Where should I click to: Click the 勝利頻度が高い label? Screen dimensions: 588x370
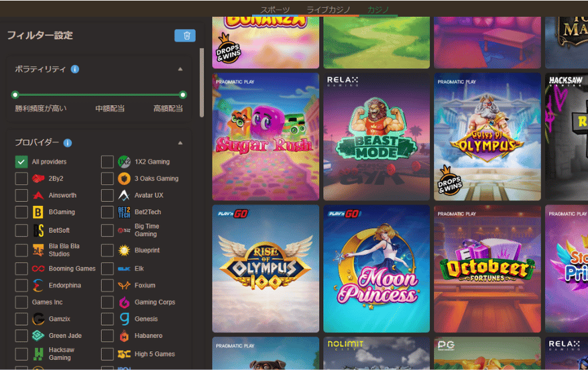click(x=40, y=109)
